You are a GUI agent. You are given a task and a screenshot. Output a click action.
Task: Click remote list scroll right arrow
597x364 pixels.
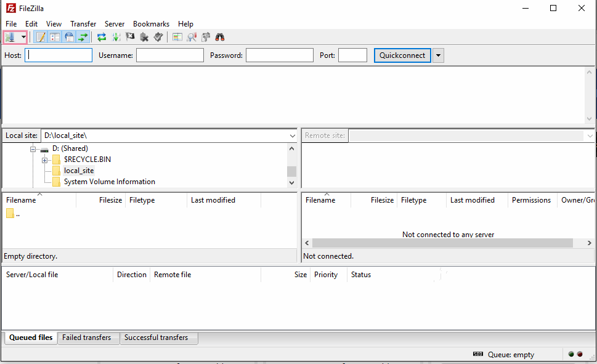(x=590, y=243)
